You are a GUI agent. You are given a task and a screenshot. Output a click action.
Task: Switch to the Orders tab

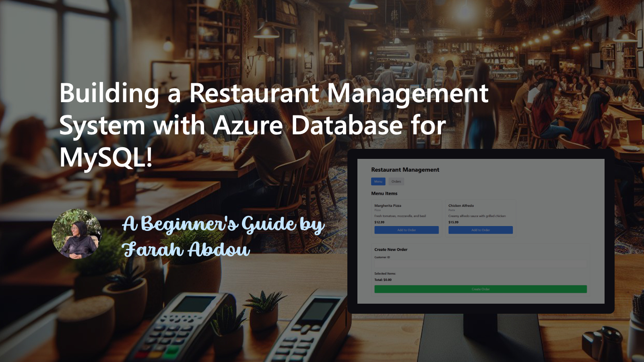[x=396, y=181]
